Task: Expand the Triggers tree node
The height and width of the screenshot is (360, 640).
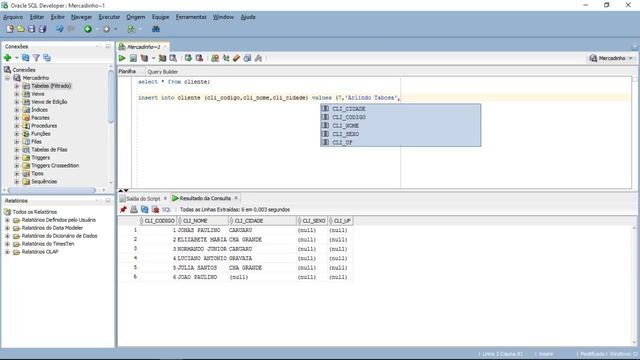Action: click(17, 158)
